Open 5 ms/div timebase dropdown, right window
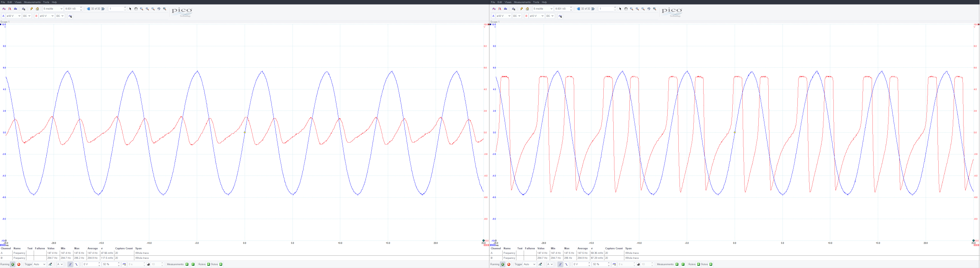Image resolution: width=980 pixels, height=268 pixels. (x=543, y=9)
